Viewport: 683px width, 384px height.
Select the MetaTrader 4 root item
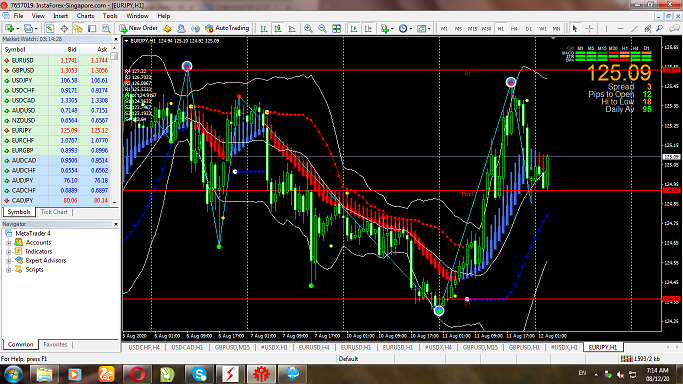(x=33, y=233)
